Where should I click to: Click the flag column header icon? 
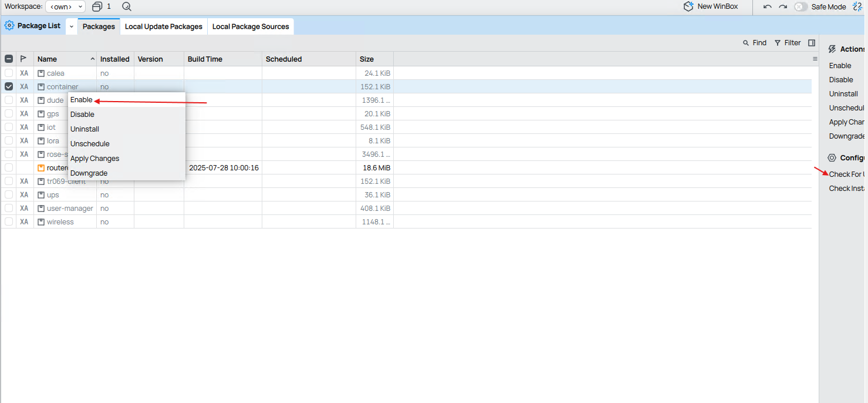coord(23,59)
